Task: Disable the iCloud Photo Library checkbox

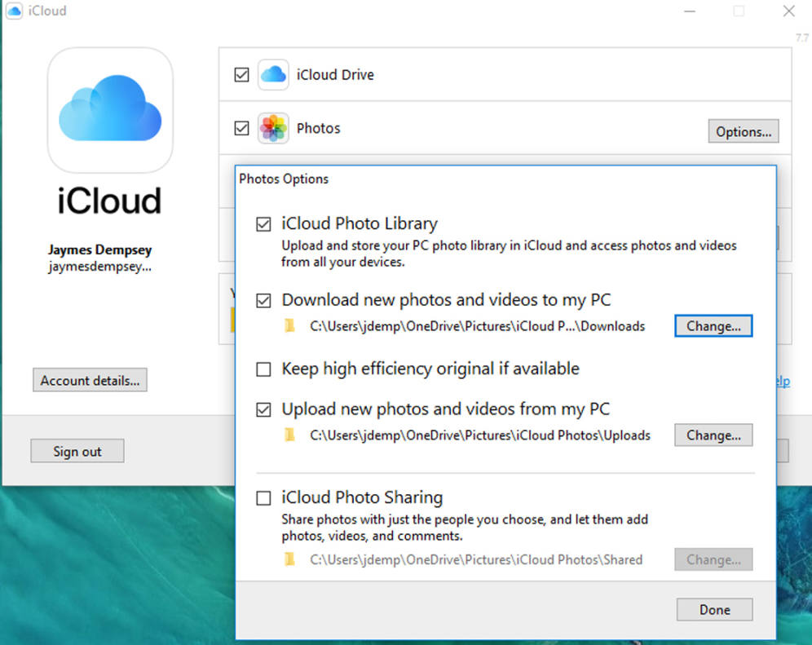Action: click(264, 223)
